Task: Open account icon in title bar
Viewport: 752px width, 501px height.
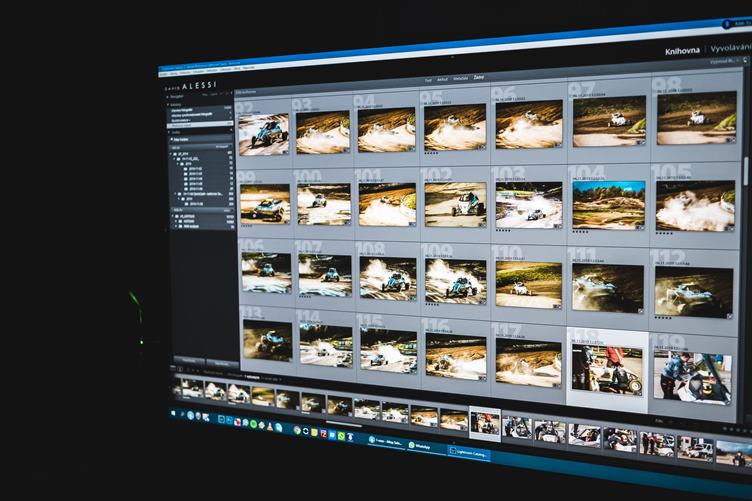Action: pyautogui.click(x=727, y=23)
